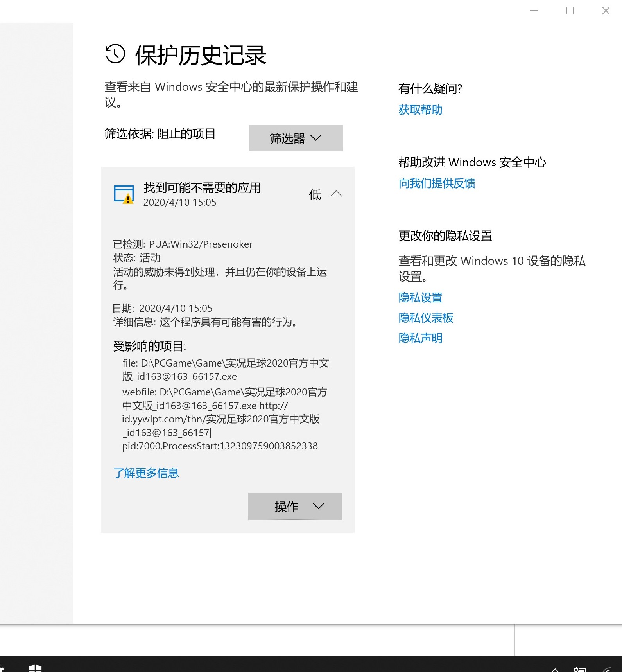The width and height of the screenshot is (622, 672).
Task: Collapse threat details using the up chevron
Action: point(336,194)
